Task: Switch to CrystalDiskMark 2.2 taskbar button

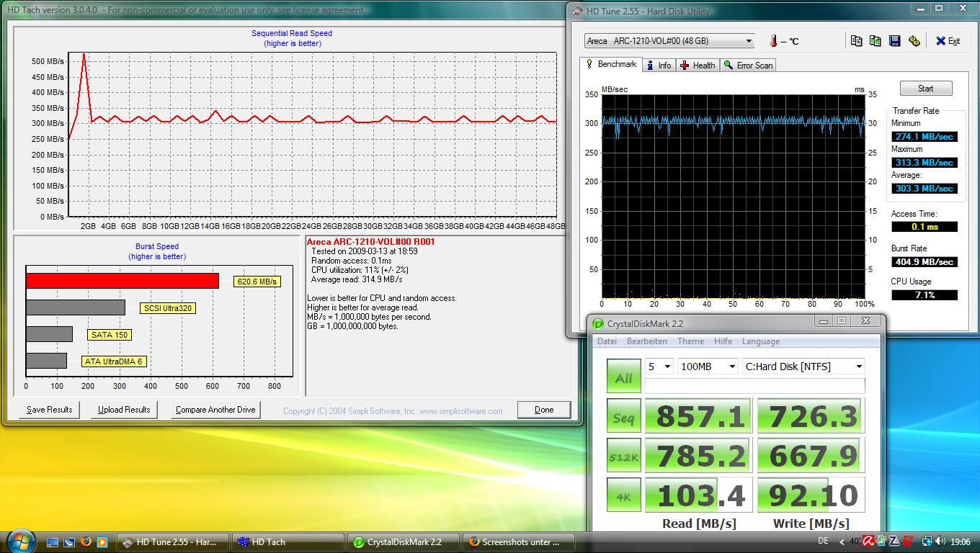Action: click(404, 542)
